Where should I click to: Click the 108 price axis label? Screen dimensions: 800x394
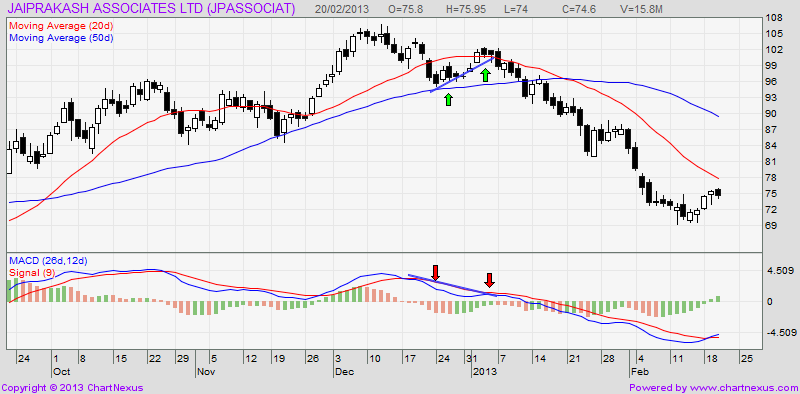pyautogui.click(x=774, y=18)
